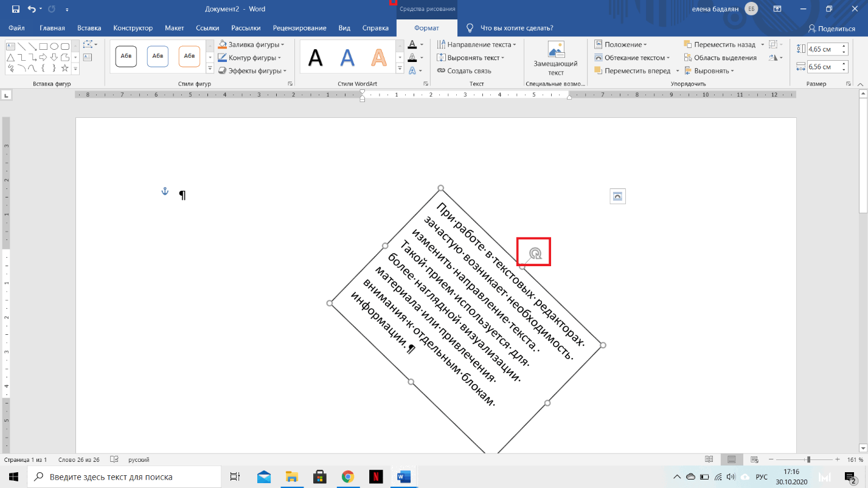Select the star shape in shapes gallery
The image size is (868, 488).
tap(64, 67)
